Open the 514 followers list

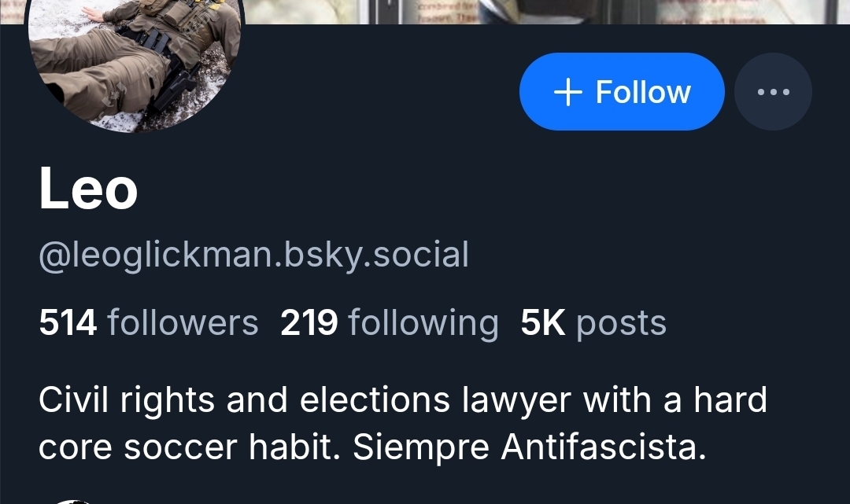(x=149, y=322)
